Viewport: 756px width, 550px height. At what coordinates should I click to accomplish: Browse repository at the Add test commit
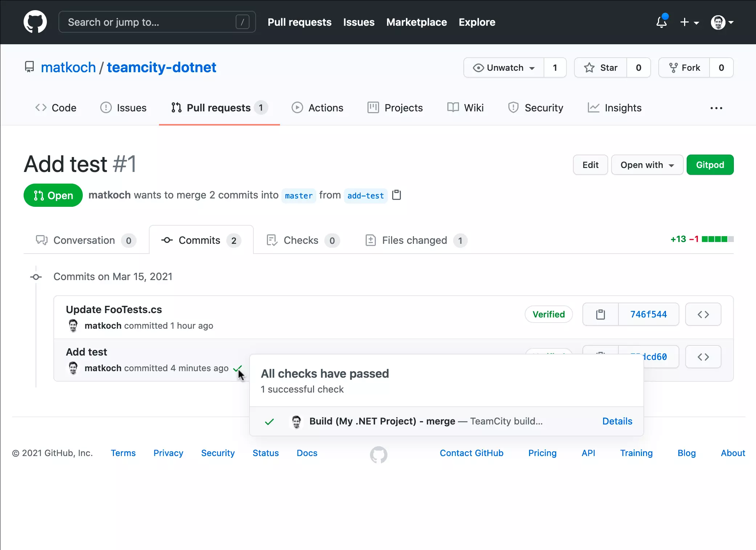tap(703, 357)
